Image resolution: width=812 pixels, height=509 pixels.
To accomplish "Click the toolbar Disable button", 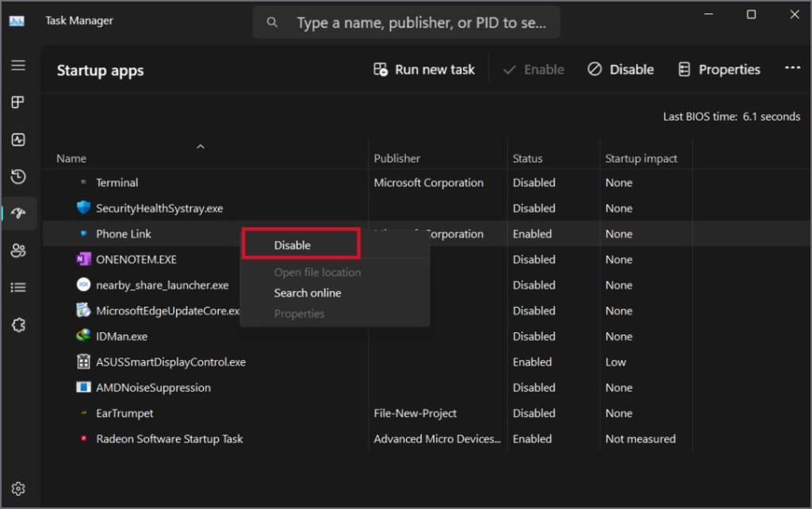I will 620,70.
